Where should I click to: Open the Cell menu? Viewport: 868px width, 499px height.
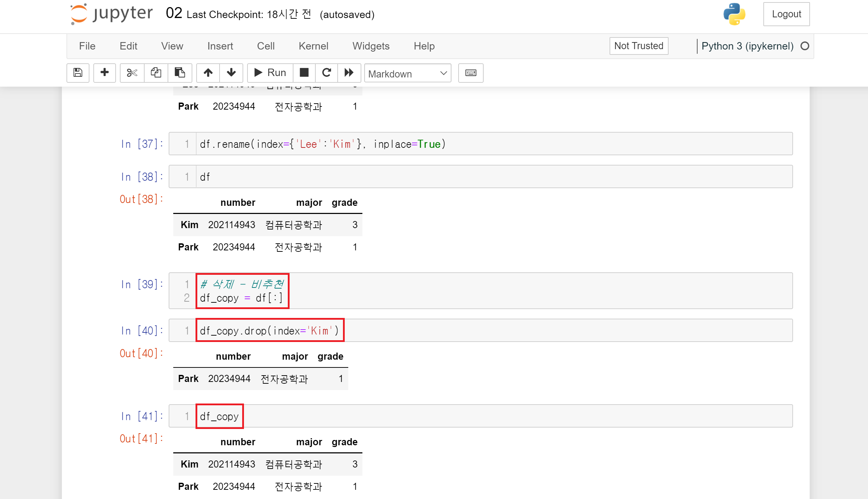266,46
